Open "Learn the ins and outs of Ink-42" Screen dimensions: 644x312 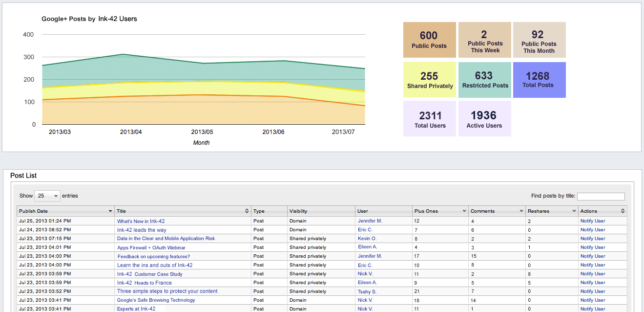pyautogui.click(x=155, y=265)
